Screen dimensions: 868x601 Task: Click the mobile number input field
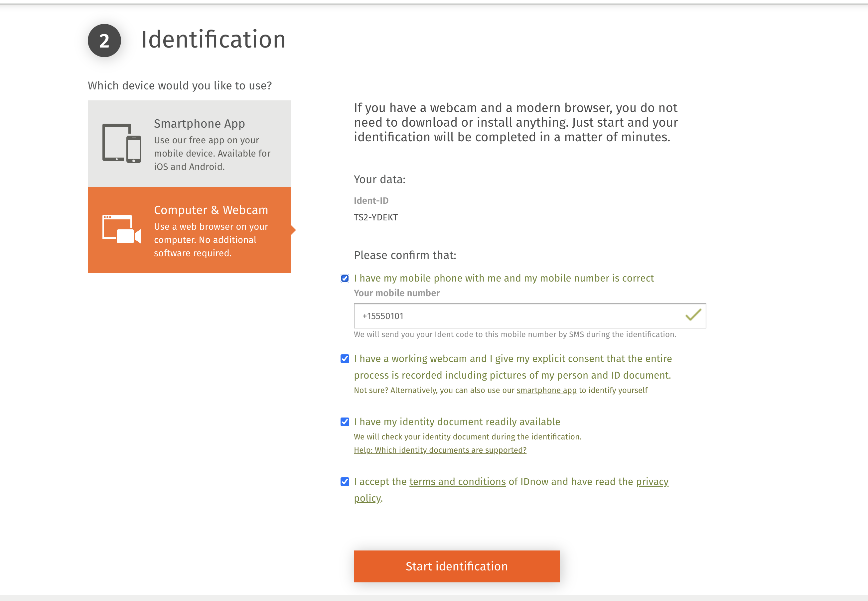520,316
